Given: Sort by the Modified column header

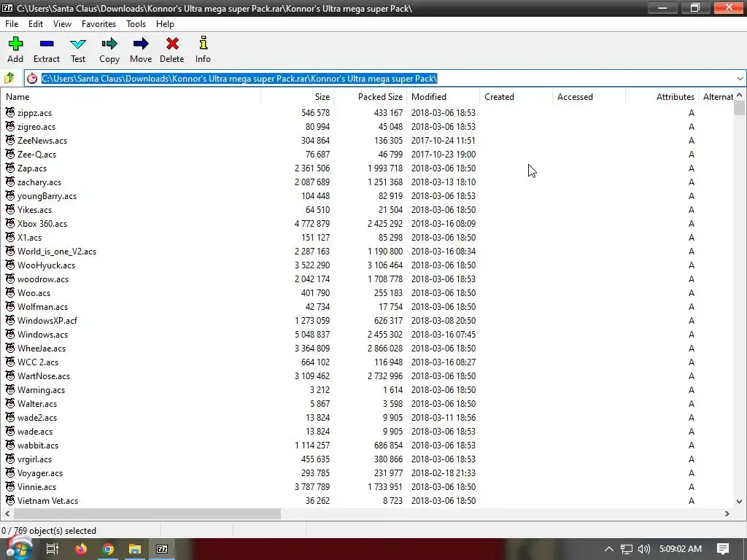Looking at the screenshot, I should click(x=443, y=97).
